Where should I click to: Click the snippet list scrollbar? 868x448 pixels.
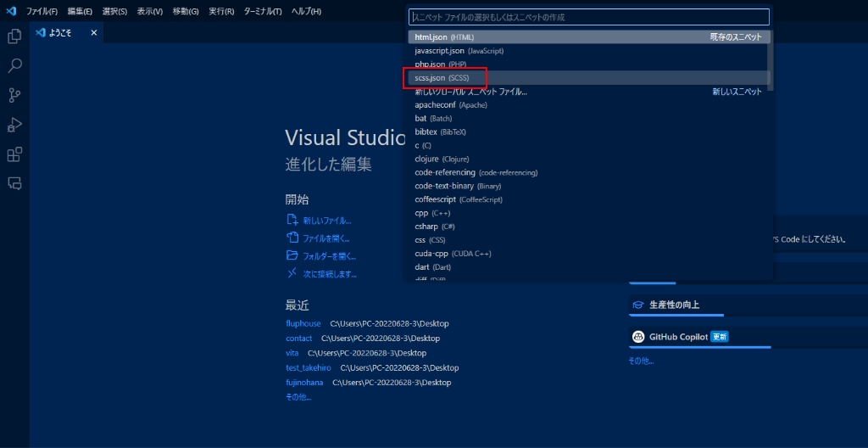tap(770, 59)
